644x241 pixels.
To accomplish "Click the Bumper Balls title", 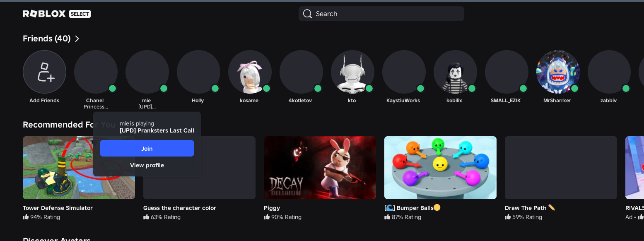I will [x=412, y=208].
